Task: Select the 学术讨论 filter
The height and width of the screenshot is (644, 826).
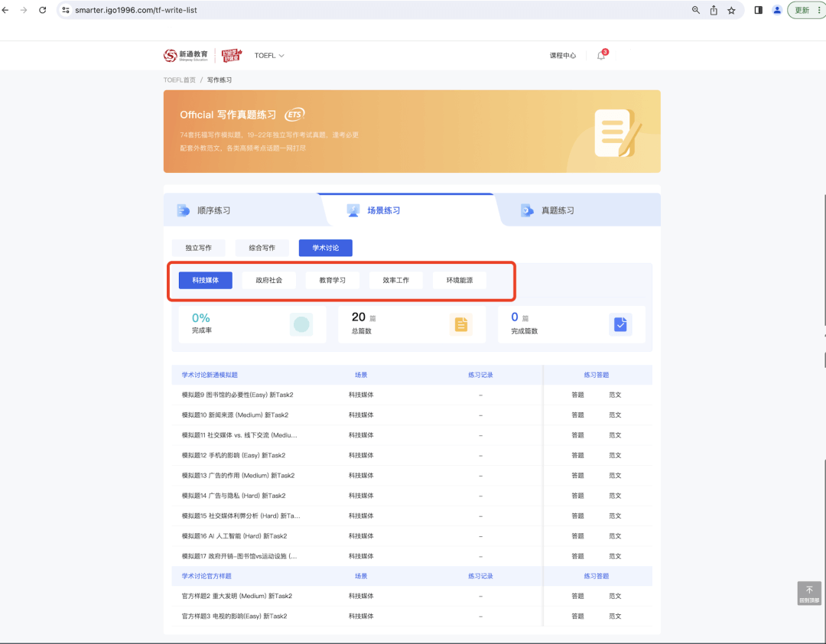Action: point(326,248)
